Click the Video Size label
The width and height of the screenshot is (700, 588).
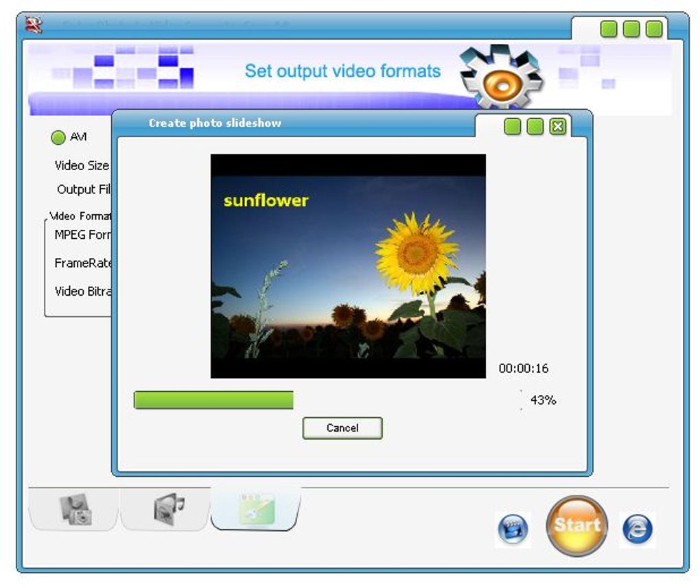coord(82,165)
